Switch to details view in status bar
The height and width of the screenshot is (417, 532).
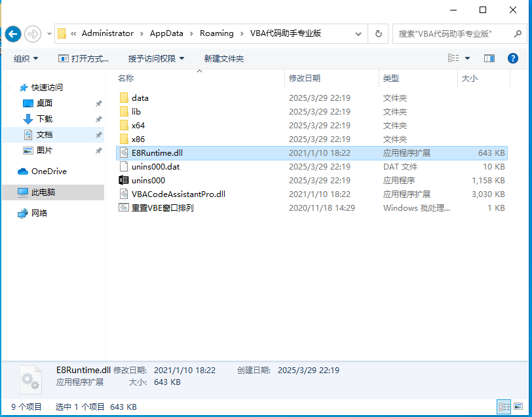[x=503, y=407]
